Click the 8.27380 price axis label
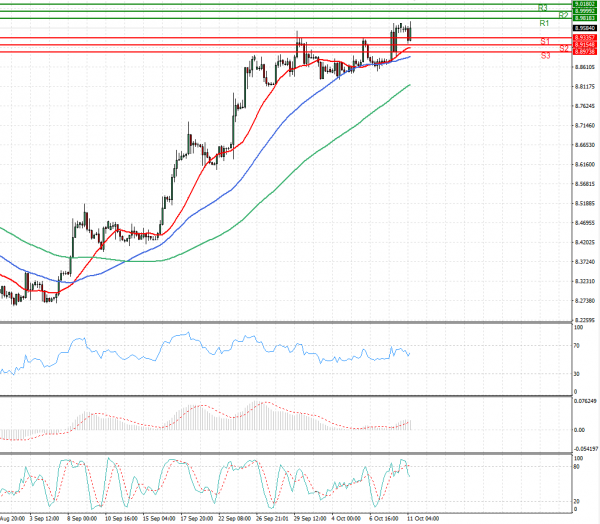Image resolution: width=600 pixels, height=524 pixels. tap(585, 301)
